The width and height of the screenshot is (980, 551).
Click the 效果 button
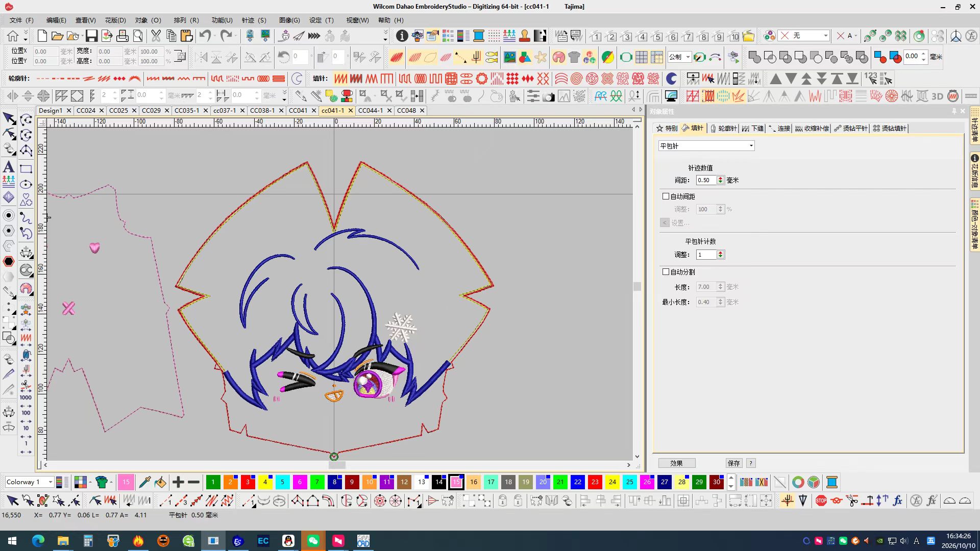(x=676, y=463)
